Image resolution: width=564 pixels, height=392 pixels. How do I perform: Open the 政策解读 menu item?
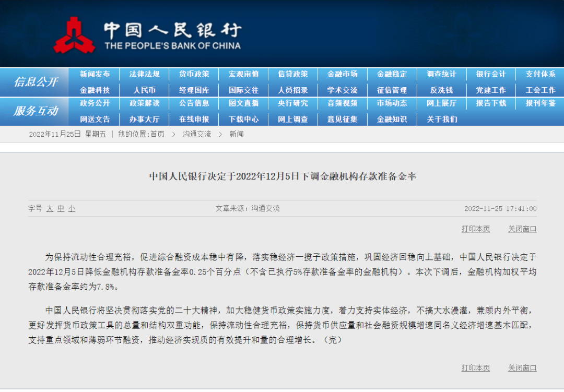coord(144,103)
